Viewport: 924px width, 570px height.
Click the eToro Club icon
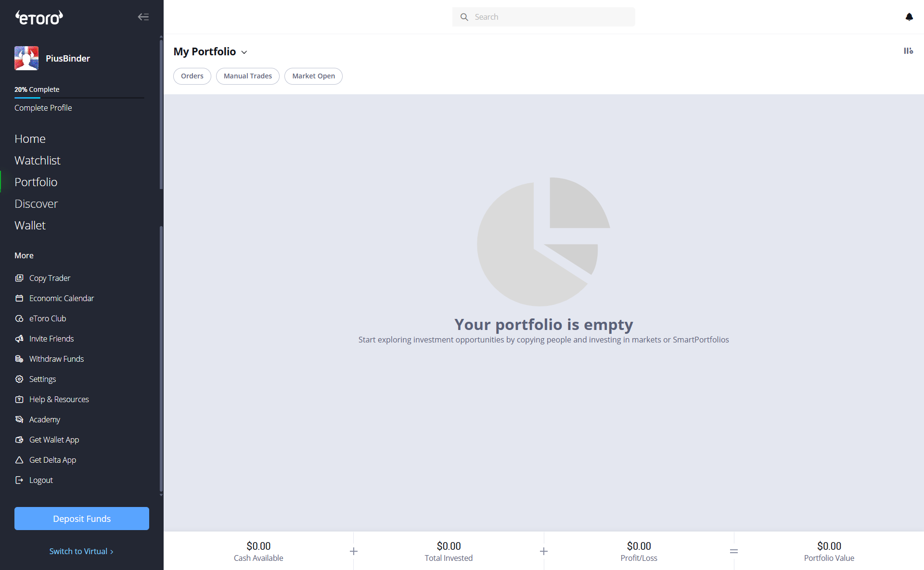click(19, 318)
